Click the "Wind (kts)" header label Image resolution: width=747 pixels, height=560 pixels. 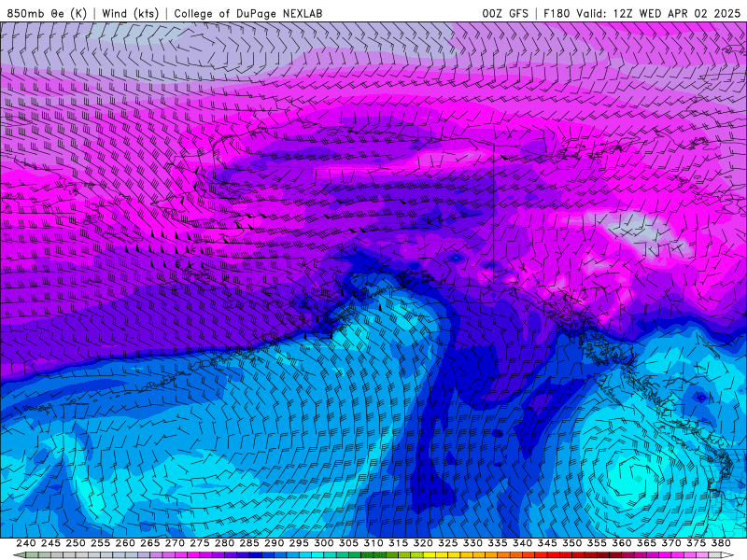[x=131, y=13]
